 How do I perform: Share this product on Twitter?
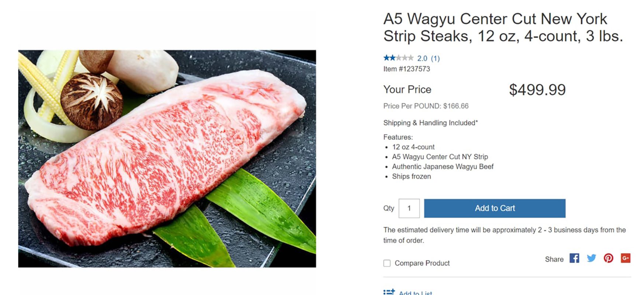tap(592, 258)
